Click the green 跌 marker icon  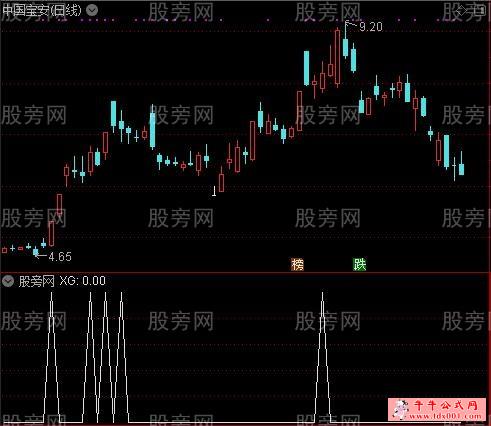[360, 265]
